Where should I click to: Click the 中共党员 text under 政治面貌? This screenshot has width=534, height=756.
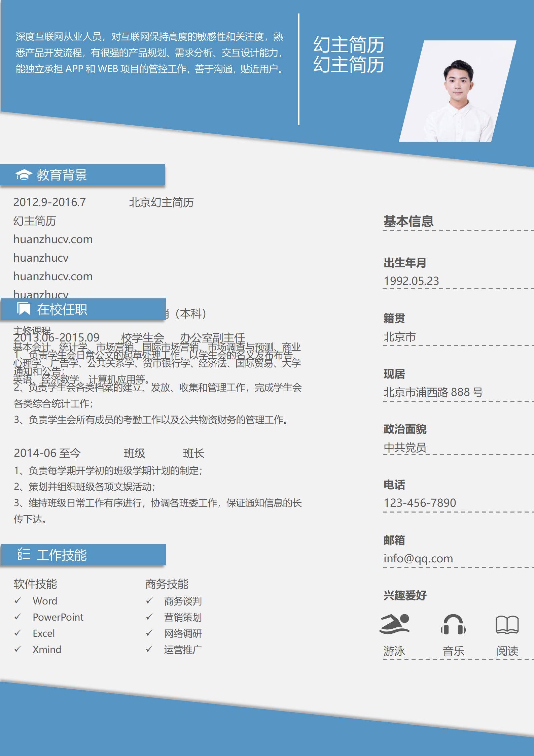405,448
